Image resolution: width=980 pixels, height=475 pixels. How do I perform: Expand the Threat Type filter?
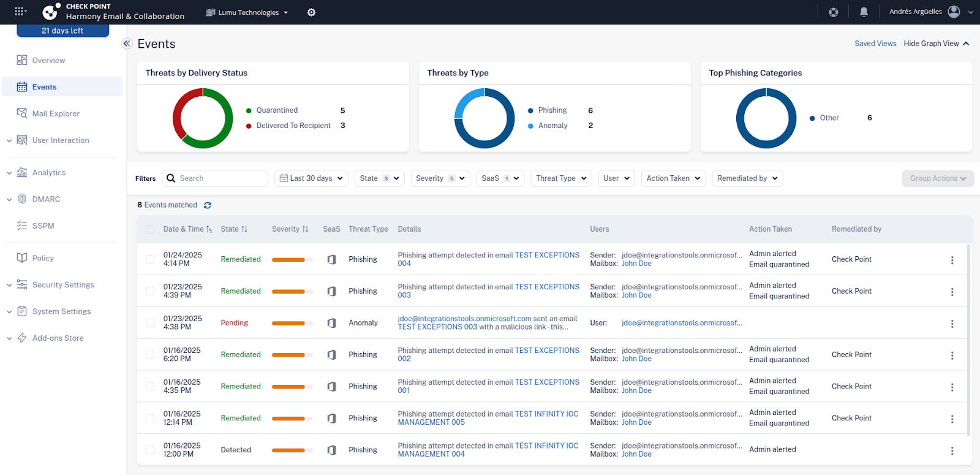pos(561,178)
